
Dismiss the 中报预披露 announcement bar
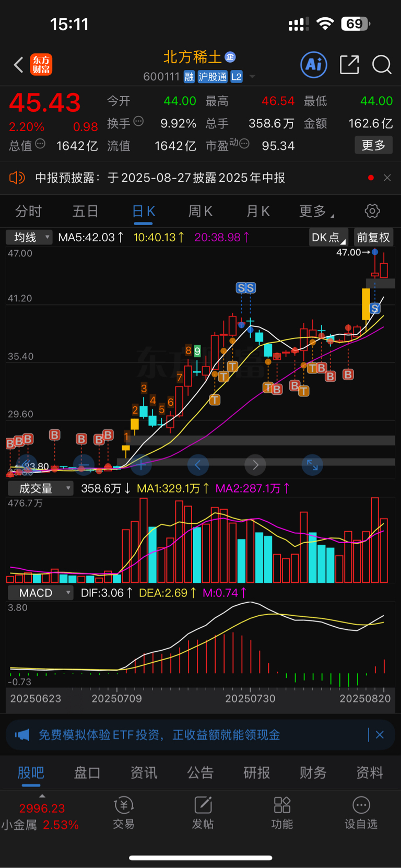pos(387,178)
